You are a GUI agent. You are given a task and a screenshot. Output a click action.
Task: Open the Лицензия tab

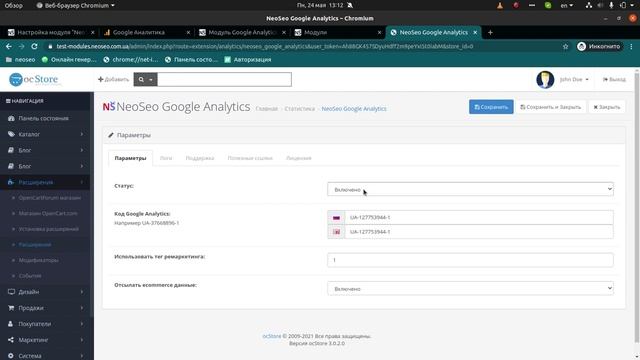(x=298, y=158)
